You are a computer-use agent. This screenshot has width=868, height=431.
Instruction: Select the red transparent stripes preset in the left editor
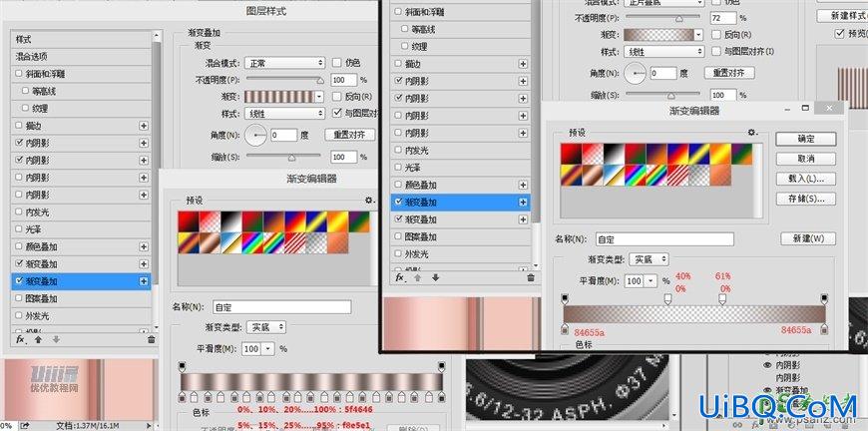click(295, 242)
